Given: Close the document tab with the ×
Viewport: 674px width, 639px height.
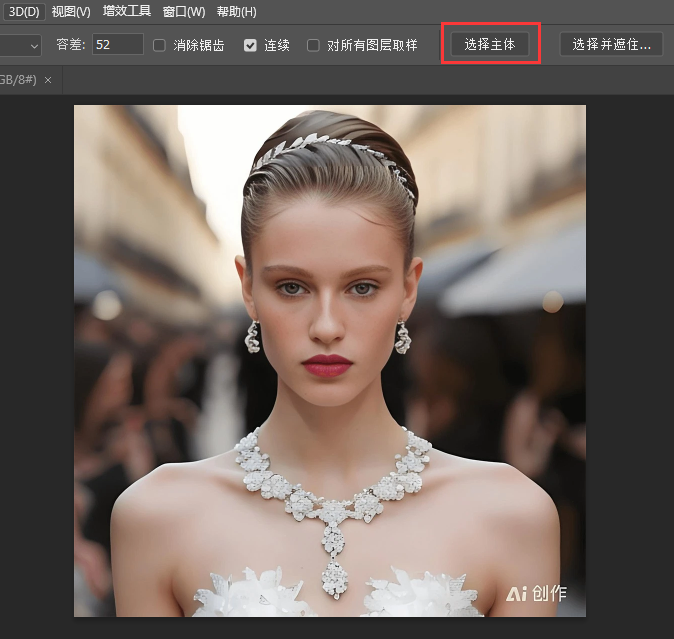Looking at the screenshot, I should click(x=48, y=80).
